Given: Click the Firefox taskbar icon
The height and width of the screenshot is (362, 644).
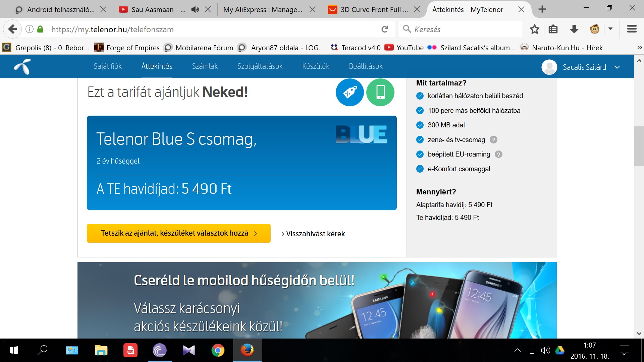Looking at the screenshot, I should coord(247,350).
